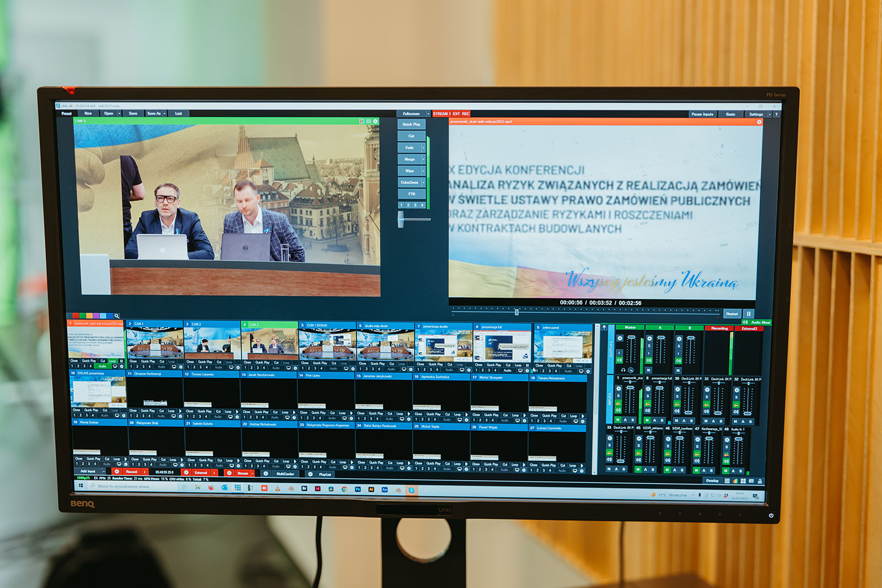Click the Windows Start button

(81, 485)
